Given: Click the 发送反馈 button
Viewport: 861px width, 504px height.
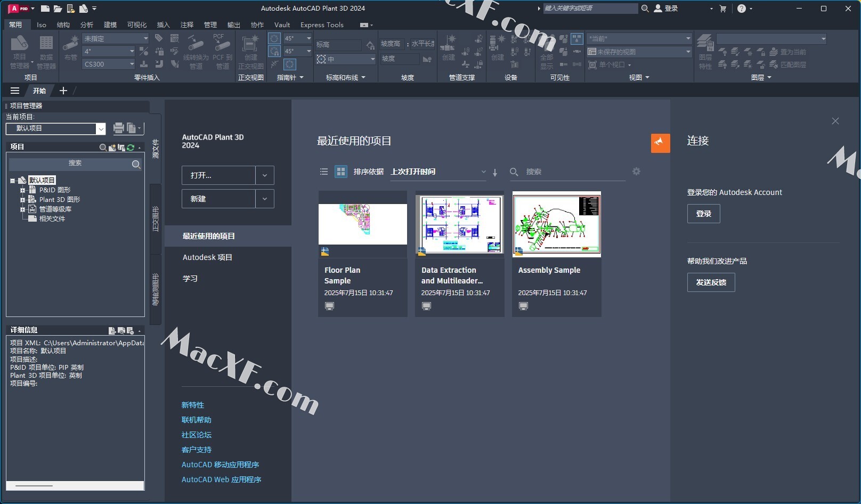Looking at the screenshot, I should point(711,282).
